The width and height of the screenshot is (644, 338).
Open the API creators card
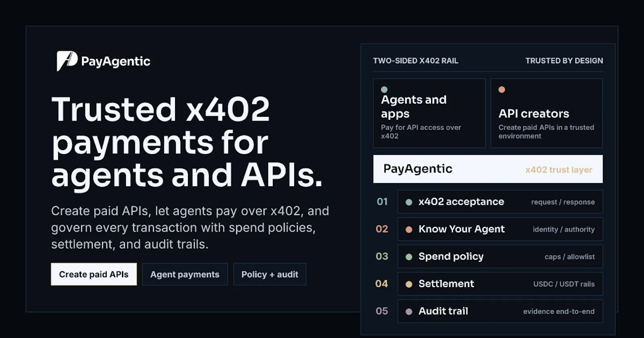pyautogui.click(x=547, y=113)
